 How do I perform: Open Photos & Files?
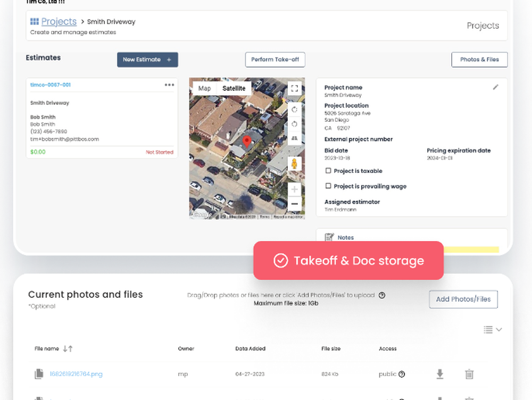479,60
